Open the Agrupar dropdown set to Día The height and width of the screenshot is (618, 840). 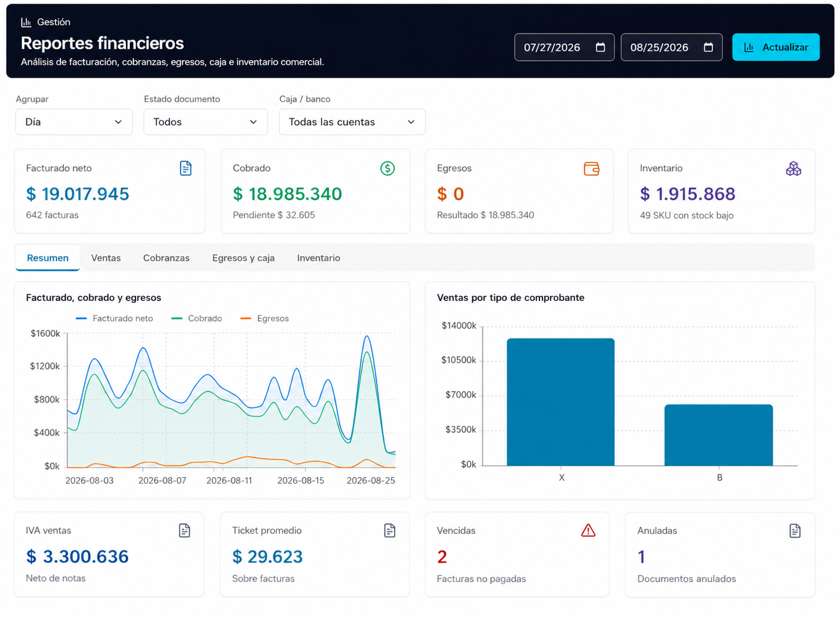pyautogui.click(x=74, y=122)
